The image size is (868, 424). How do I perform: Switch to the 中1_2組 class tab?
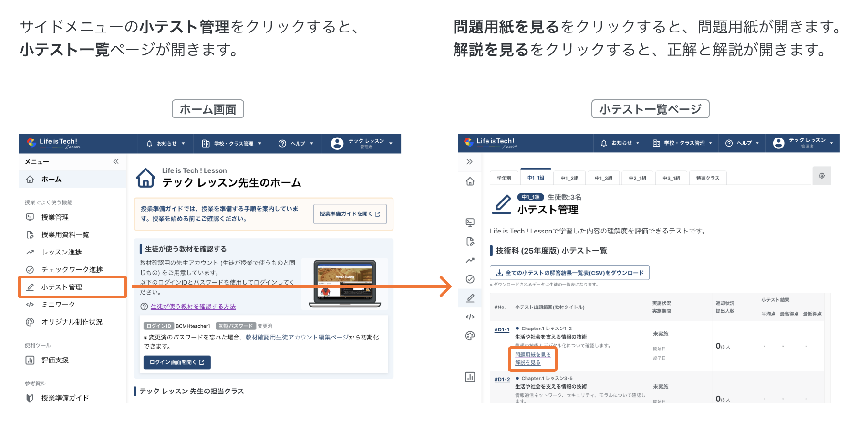pos(569,178)
